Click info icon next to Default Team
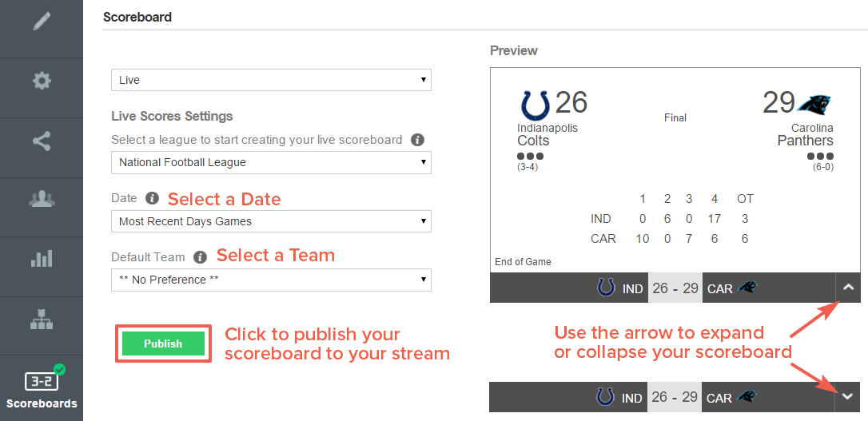The height and width of the screenshot is (421, 868). point(201,257)
